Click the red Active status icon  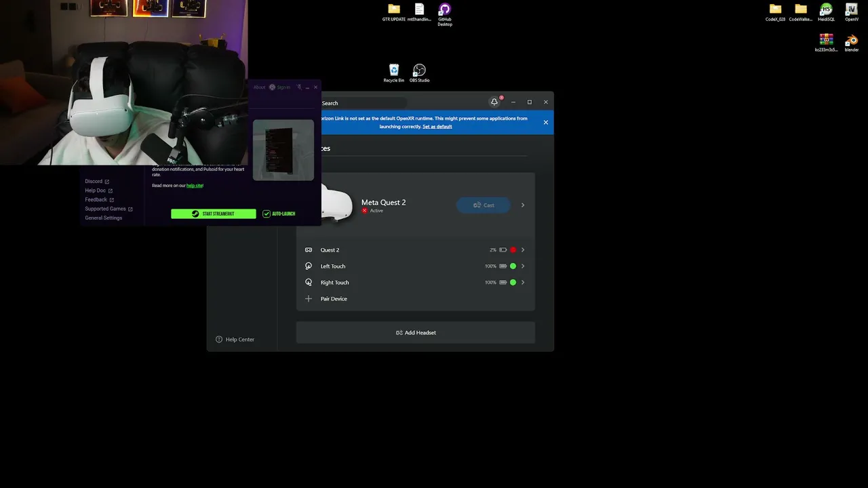pyautogui.click(x=365, y=211)
